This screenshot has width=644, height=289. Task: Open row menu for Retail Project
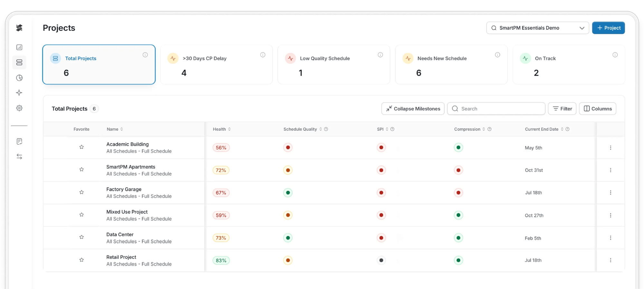[x=611, y=260]
